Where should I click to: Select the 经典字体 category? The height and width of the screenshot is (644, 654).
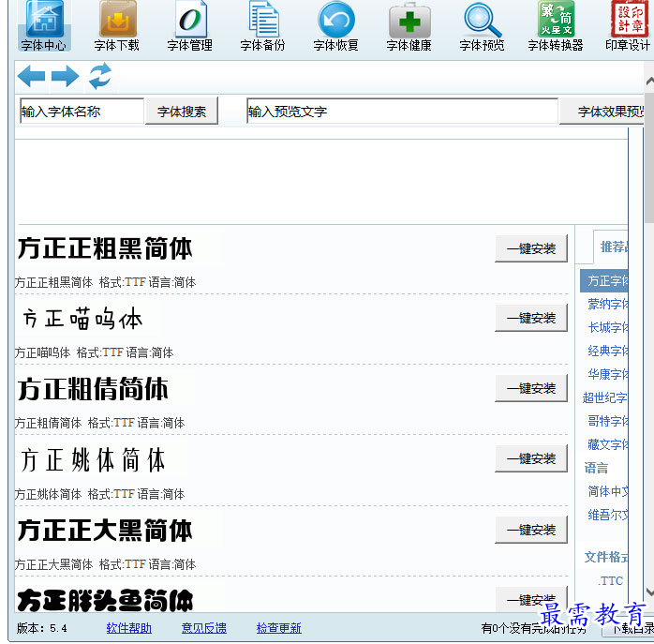pyautogui.click(x=607, y=351)
